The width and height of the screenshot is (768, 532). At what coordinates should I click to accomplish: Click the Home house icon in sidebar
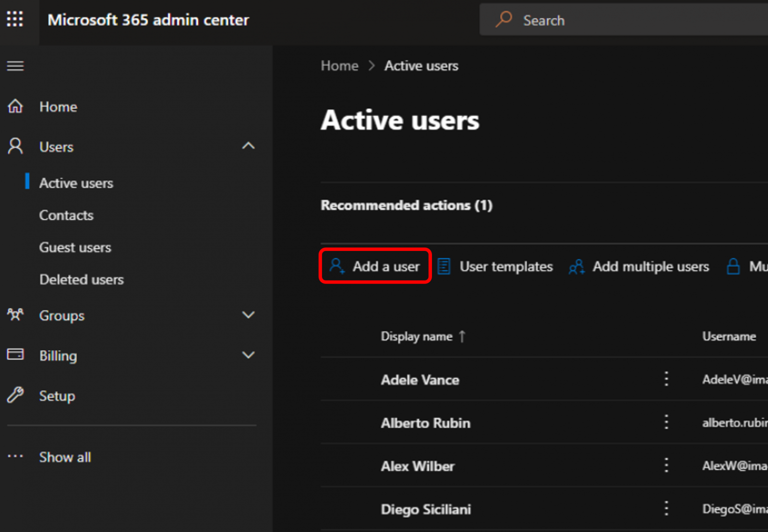coord(15,106)
